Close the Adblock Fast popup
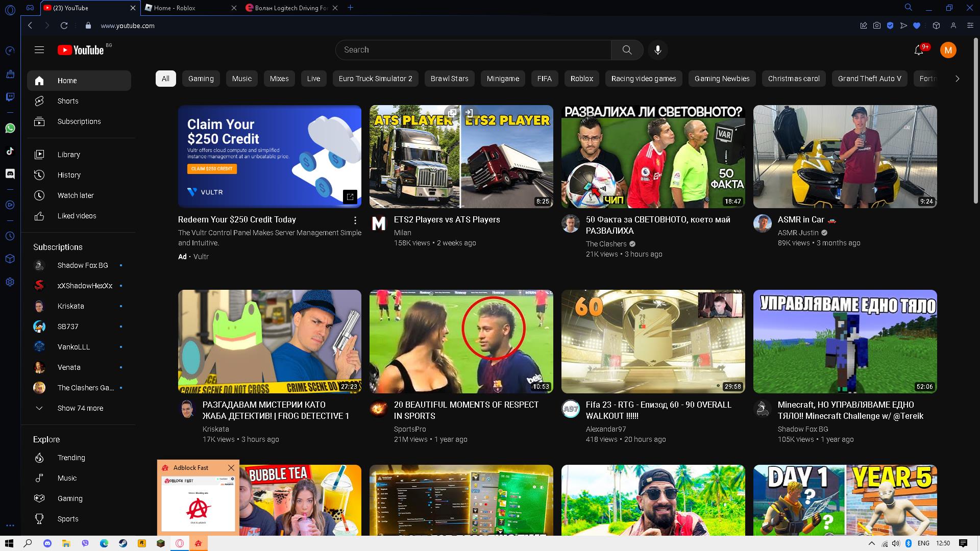Screen dimensions: 980x551 coord(231,467)
